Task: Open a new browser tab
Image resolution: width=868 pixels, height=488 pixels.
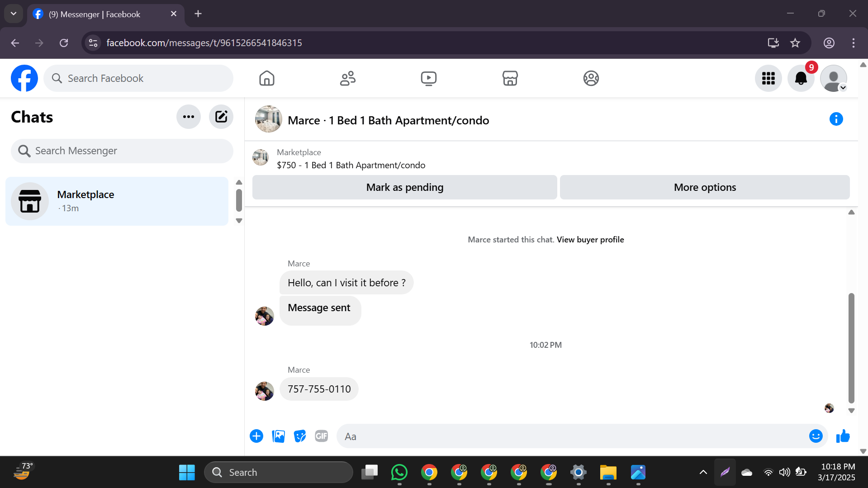Action: click(198, 14)
